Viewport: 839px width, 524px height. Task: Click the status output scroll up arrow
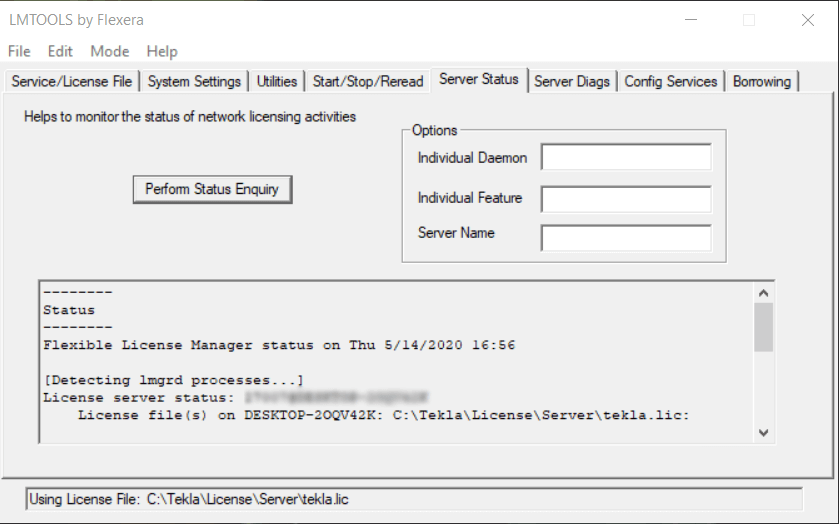point(764,293)
